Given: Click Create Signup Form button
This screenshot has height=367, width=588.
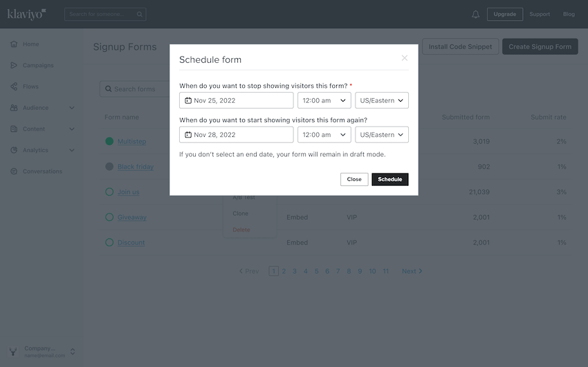Looking at the screenshot, I should coord(540,46).
